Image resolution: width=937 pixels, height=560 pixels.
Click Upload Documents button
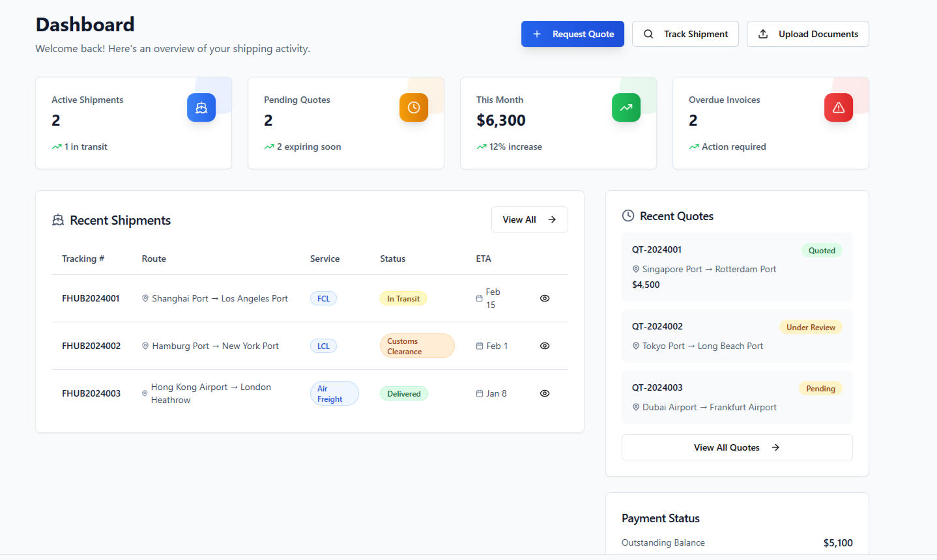coord(807,34)
